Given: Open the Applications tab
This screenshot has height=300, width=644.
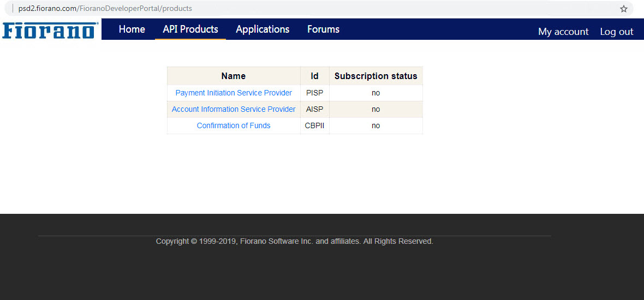Looking at the screenshot, I should pos(263,29).
